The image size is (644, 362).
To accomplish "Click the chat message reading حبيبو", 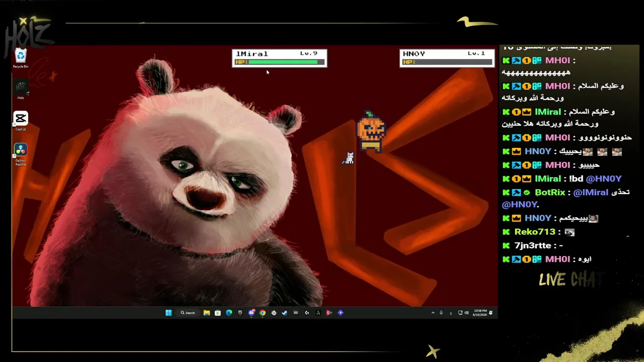I will pos(590,165).
